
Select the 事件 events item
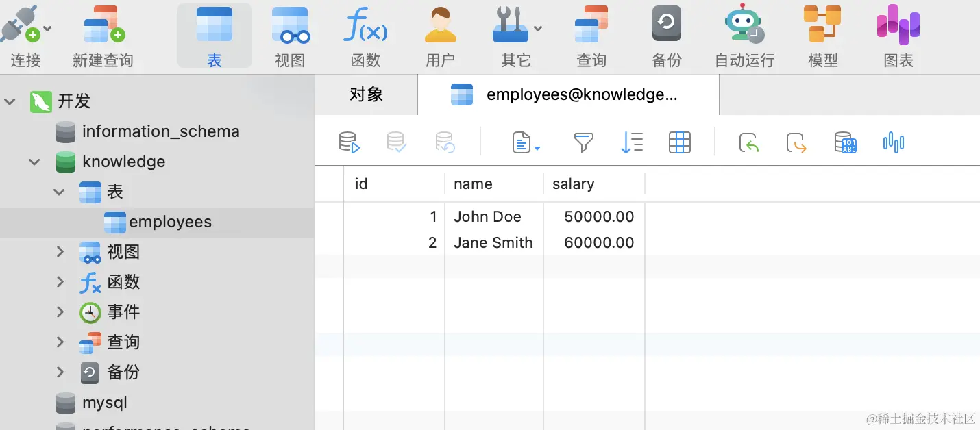[x=123, y=312]
